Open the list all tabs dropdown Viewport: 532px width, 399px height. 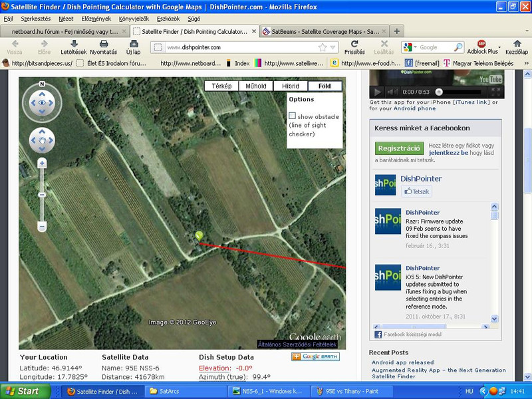527,31
